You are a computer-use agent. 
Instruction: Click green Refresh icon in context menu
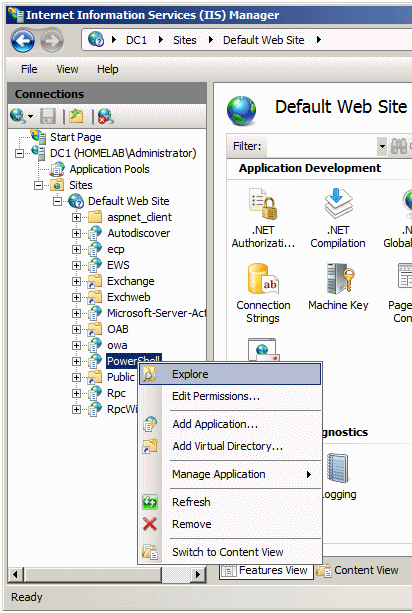pos(150,502)
